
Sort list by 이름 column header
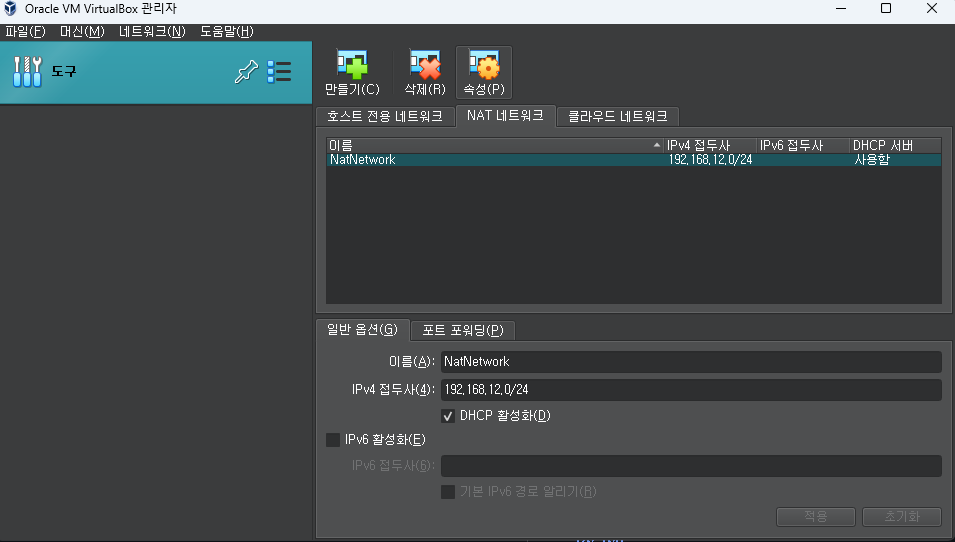point(495,146)
